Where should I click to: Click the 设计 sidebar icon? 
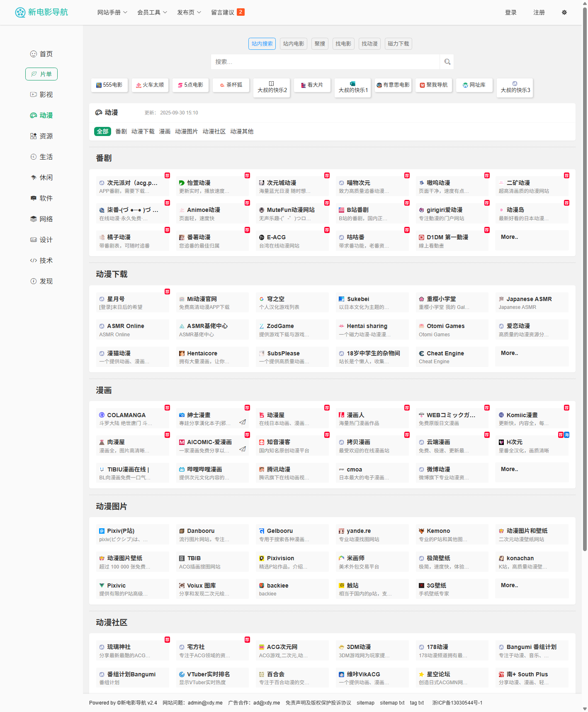[34, 240]
